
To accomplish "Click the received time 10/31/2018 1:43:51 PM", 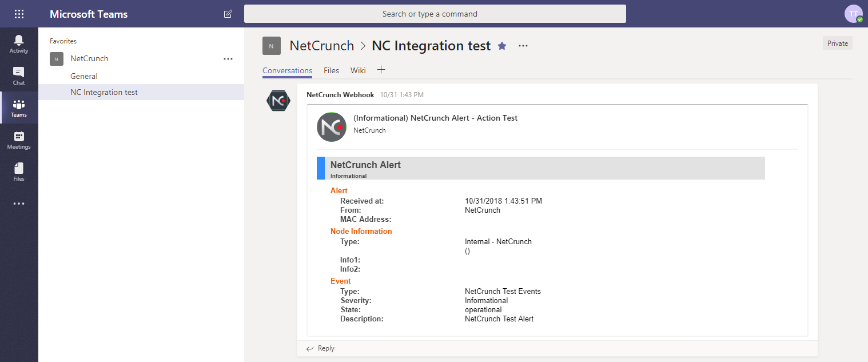I will pos(503,201).
